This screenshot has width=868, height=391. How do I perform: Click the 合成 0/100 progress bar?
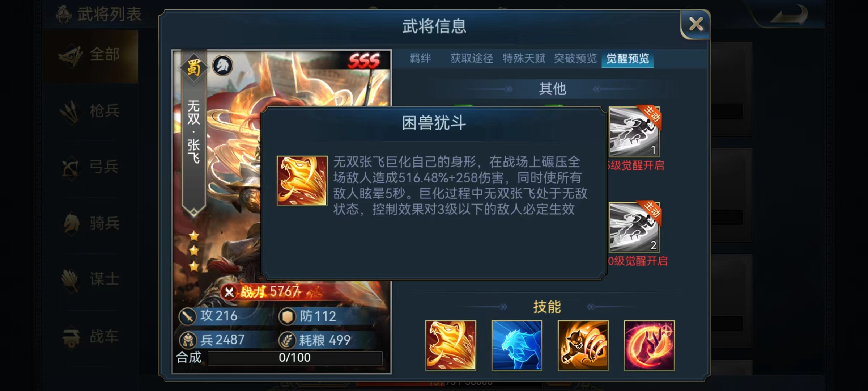point(295,358)
